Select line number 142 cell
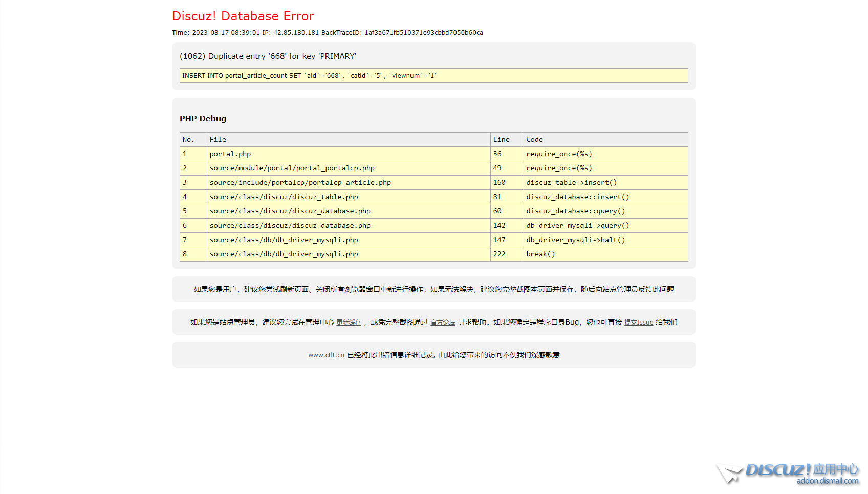868x494 pixels. tap(507, 226)
